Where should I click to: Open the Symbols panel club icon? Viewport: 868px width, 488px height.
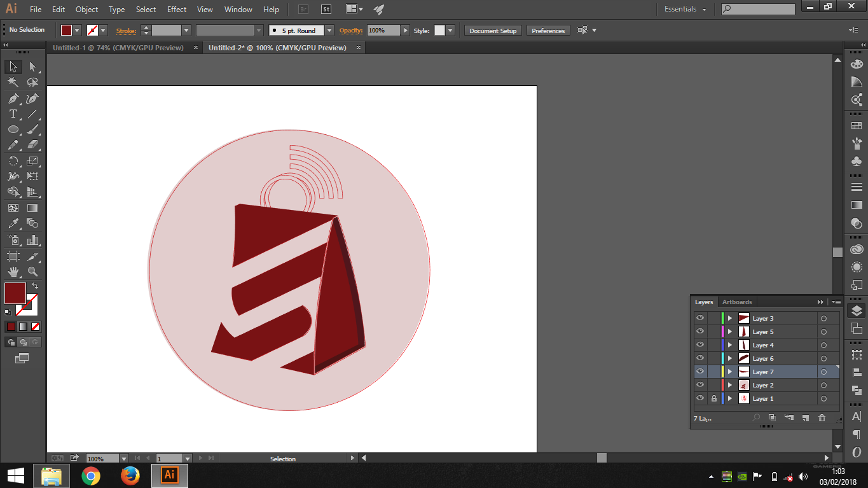tap(857, 162)
